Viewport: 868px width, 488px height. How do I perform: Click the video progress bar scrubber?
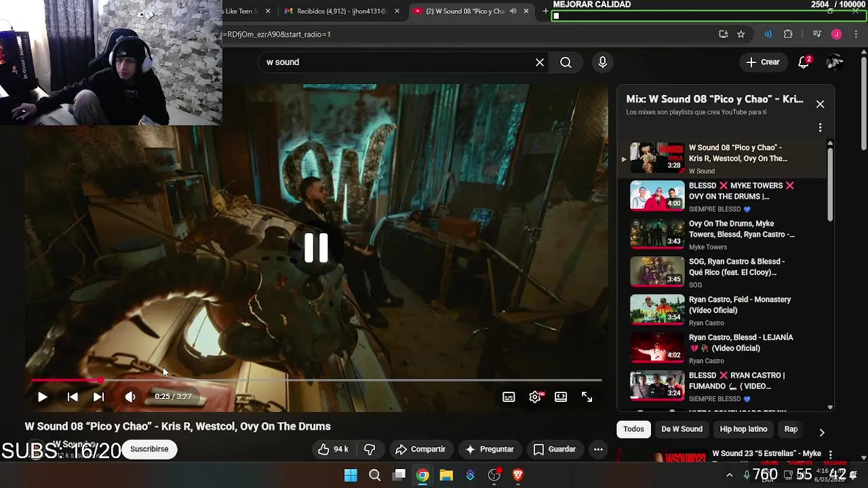[100, 381]
